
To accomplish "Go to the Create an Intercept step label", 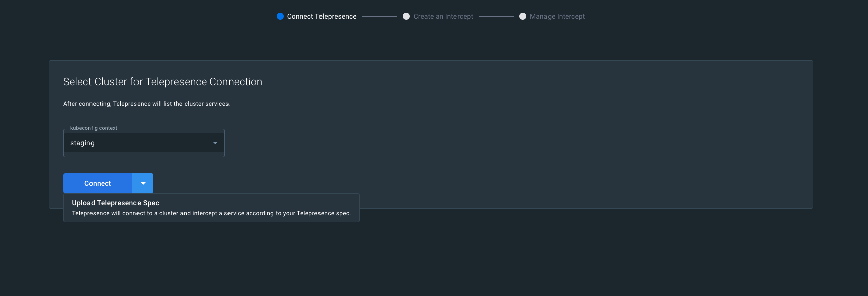I will click(x=443, y=16).
